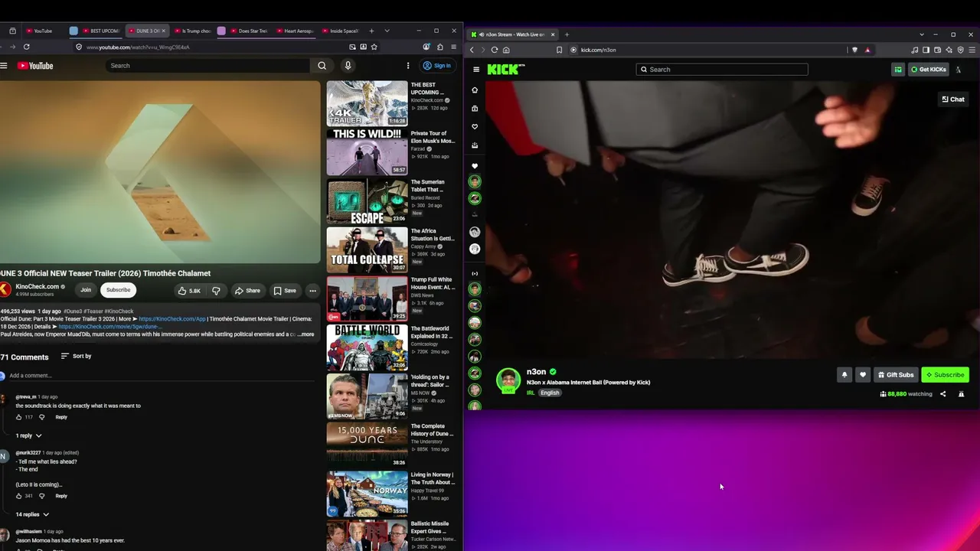Dislike the Dune 3 teaser video
980x551 pixels.
pyautogui.click(x=216, y=291)
